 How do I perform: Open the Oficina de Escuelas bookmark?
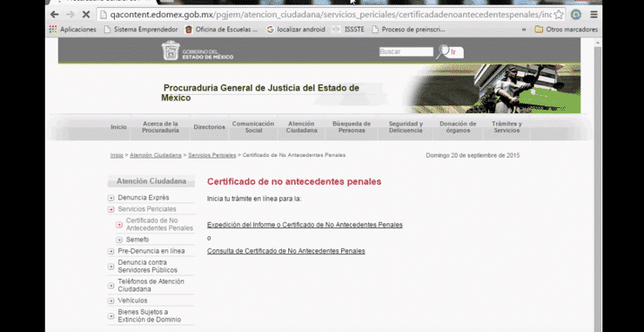click(221, 30)
